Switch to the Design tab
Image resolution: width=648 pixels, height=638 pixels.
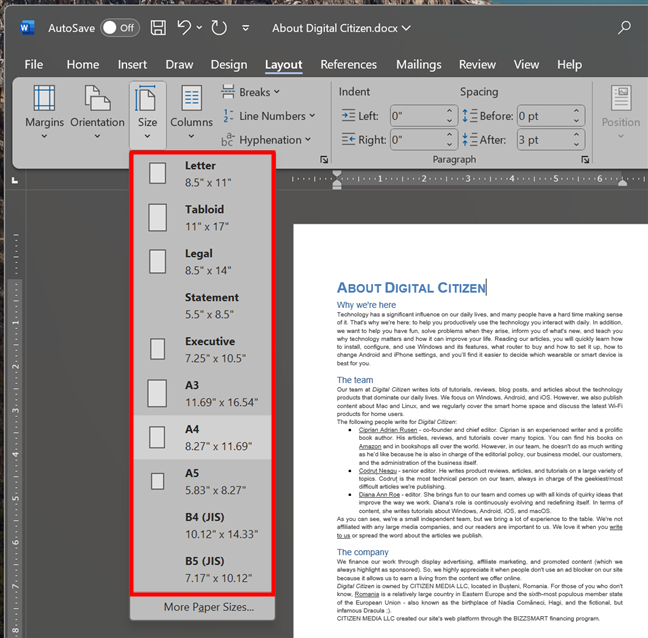click(229, 64)
